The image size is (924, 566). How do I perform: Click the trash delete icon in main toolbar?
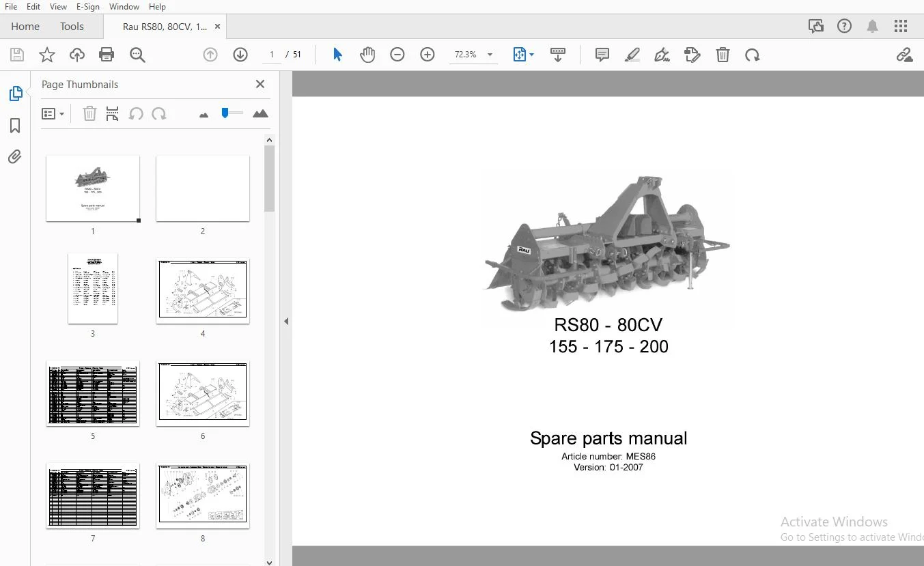[x=723, y=55]
